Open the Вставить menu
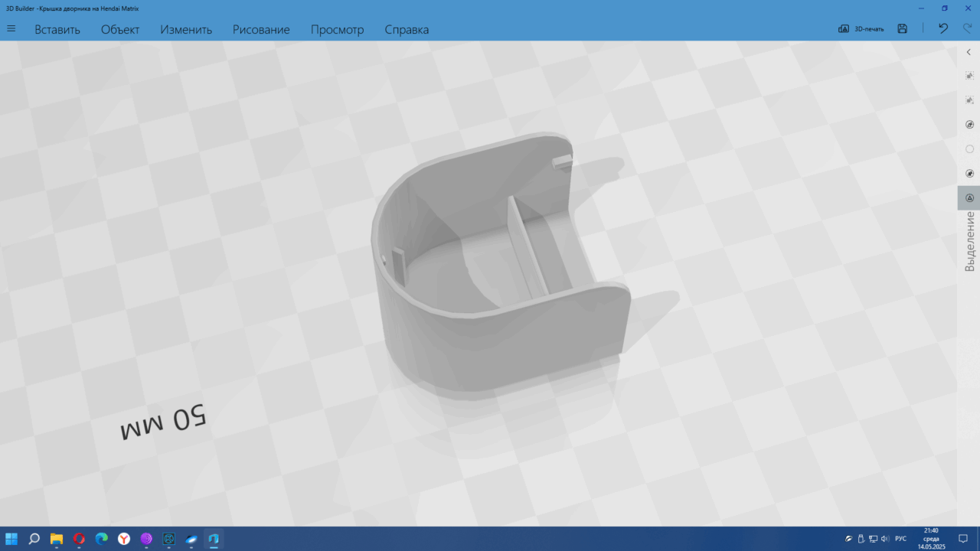 (x=57, y=30)
